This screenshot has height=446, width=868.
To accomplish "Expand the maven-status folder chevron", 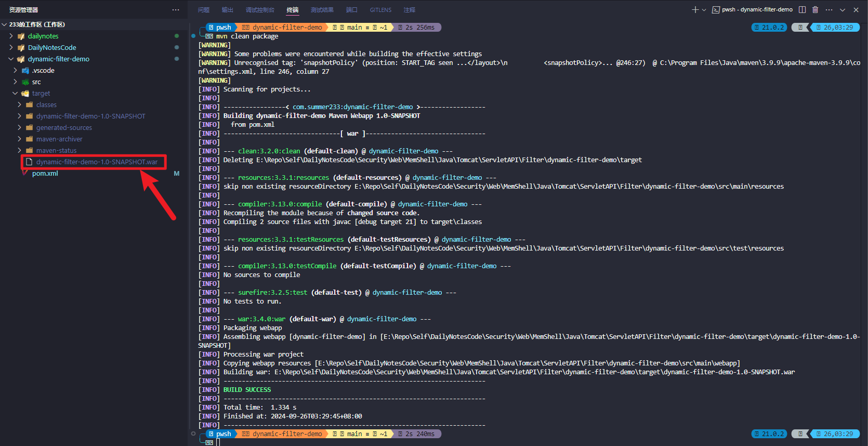I will 19,150.
